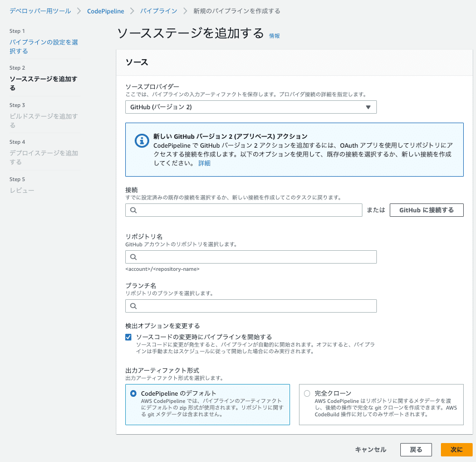The height and width of the screenshot is (462, 476).
Task: Open the パイプライン breadcrumb link
Action: pyautogui.click(x=159, y=11)
